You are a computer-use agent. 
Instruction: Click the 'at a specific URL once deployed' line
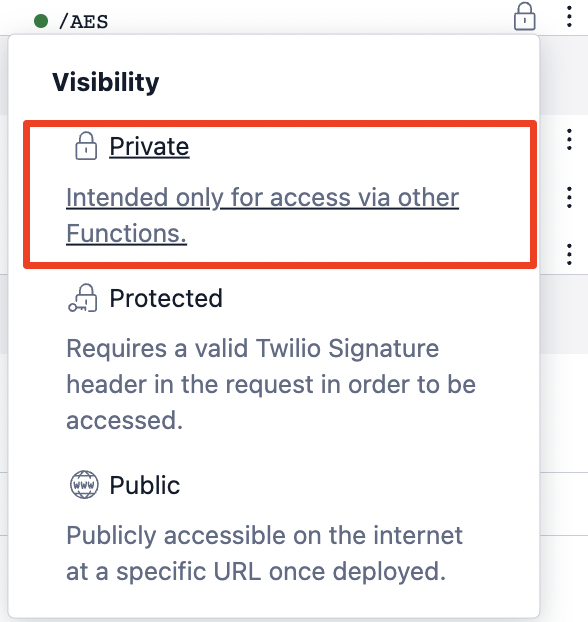tap(256, 572)
